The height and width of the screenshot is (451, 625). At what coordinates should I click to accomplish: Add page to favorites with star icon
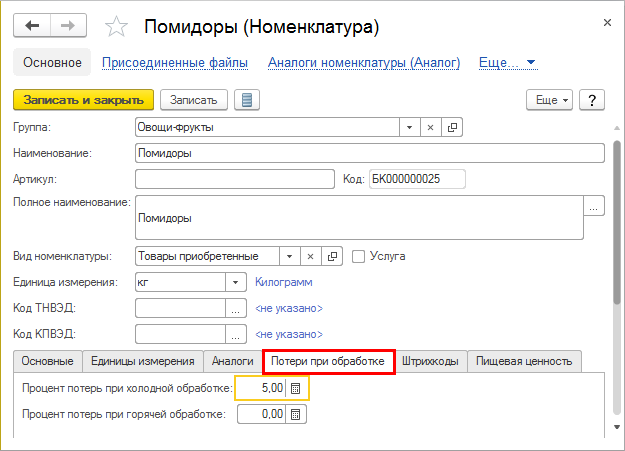point(117,25)
